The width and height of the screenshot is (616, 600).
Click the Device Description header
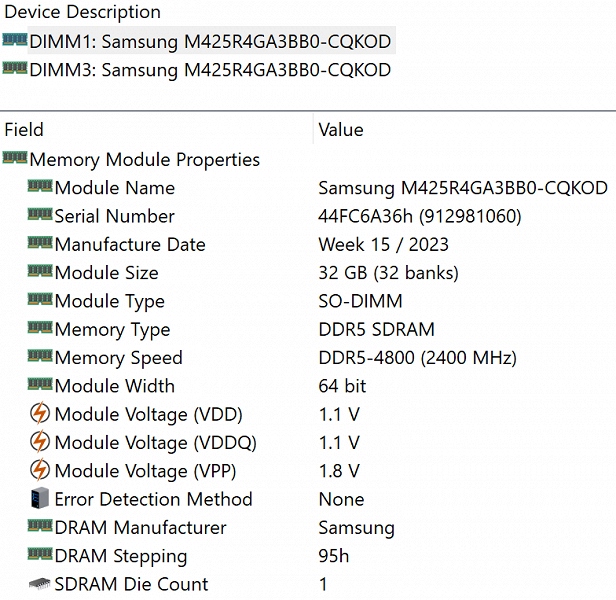tap(82, 13)
